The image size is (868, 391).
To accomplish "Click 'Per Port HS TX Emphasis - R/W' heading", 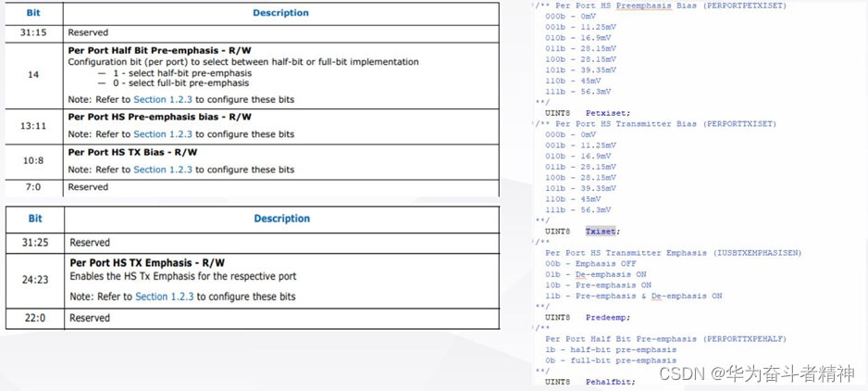I will [147, 263].
